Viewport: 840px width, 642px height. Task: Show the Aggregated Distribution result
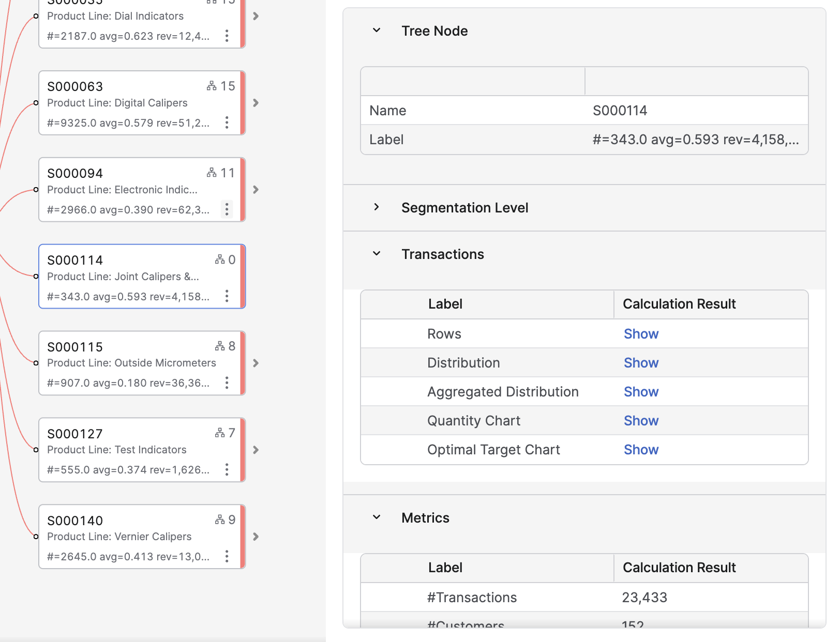pyautogui.click(x=641, y=392)
